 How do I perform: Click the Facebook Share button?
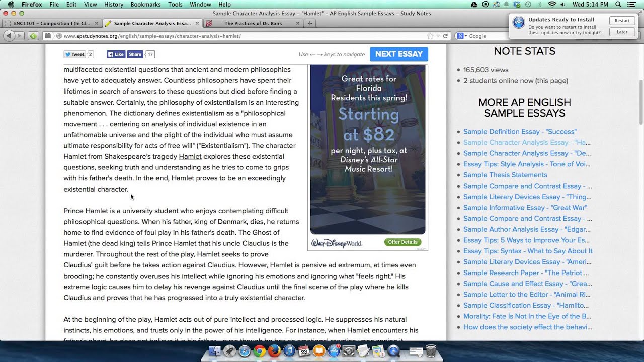tap(135, 54)
